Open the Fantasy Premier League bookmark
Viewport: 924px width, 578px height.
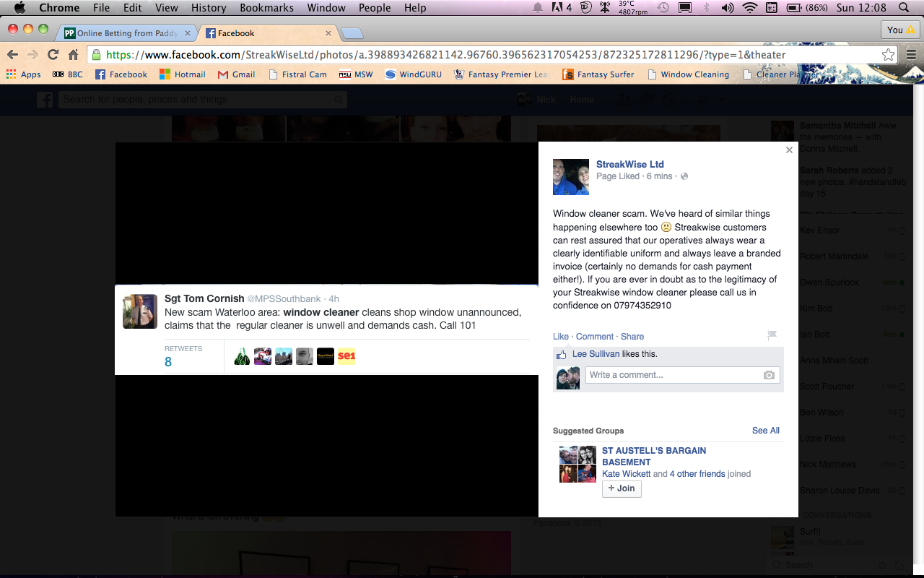[502, 74]
